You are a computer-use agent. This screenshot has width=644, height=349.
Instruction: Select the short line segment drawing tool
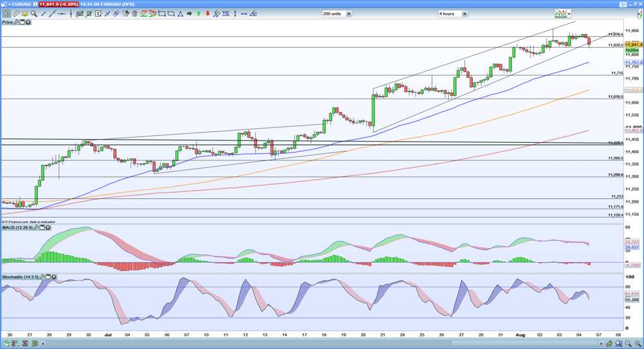(44, 14)
